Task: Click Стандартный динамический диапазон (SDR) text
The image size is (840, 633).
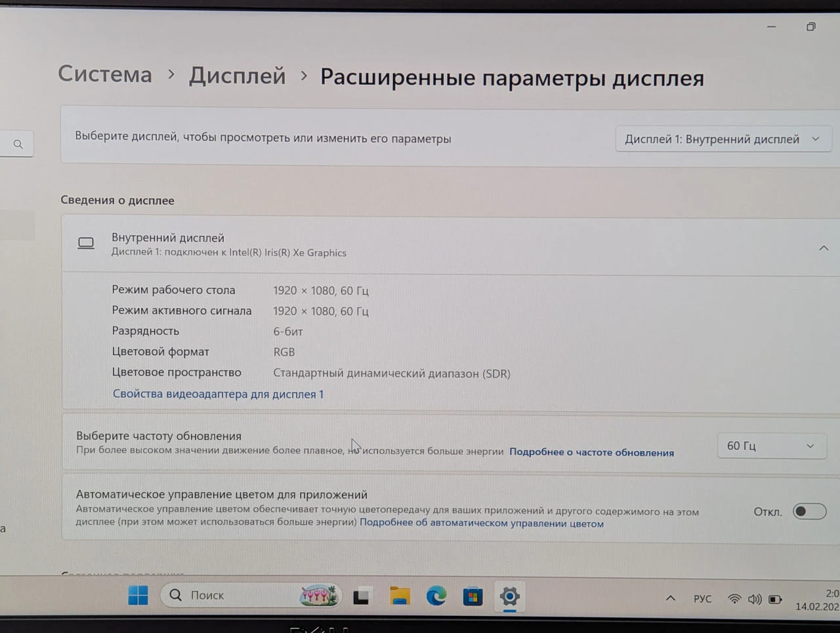Action: tap(392, 374)
